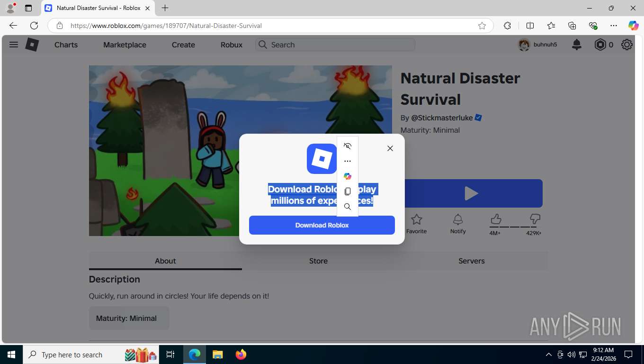Open more options ellipsis in selection toolbar
This screenshot has height=364, width=644.
(x=348, y=161)
